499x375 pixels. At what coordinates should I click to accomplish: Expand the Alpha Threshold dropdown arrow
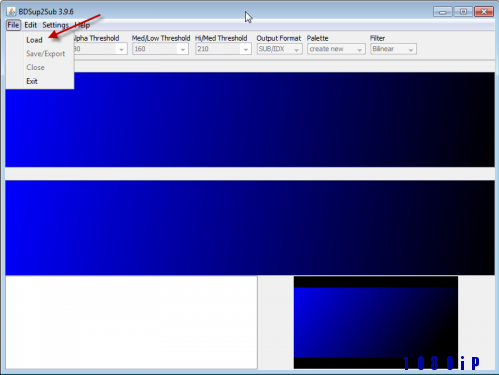121,49
